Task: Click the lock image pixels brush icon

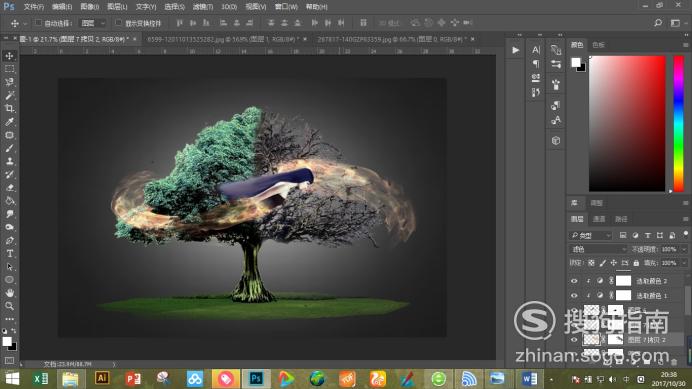Action: (602, 263)
